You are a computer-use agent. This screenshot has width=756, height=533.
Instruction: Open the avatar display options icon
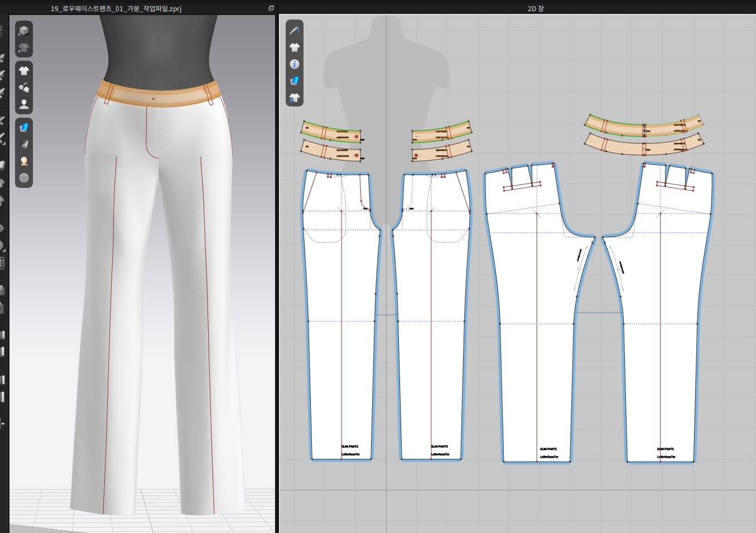23,104
